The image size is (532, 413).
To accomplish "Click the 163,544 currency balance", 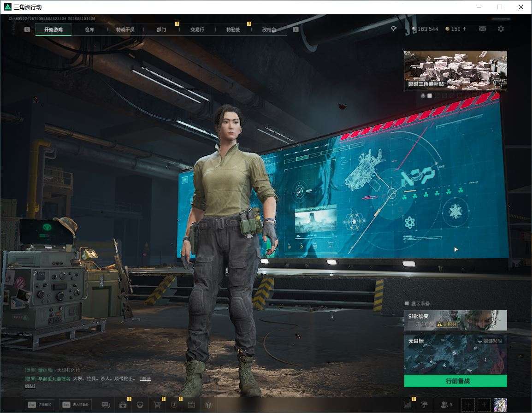I will pos(425,29).
